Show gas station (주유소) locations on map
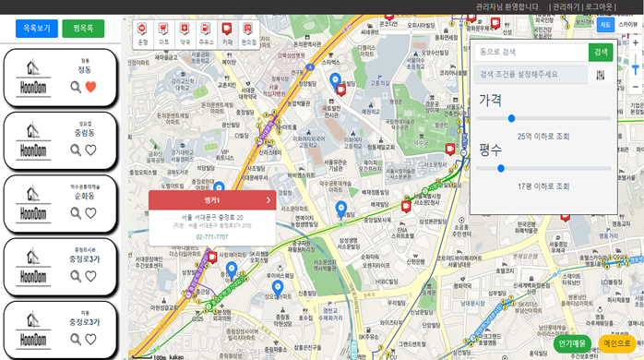The height and width of the screenshot is (360, 644). (206, 34)
